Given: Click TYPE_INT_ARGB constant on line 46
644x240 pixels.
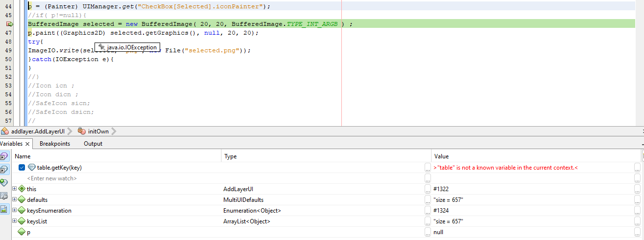Looking at the screenshot, I should [312, 24].
